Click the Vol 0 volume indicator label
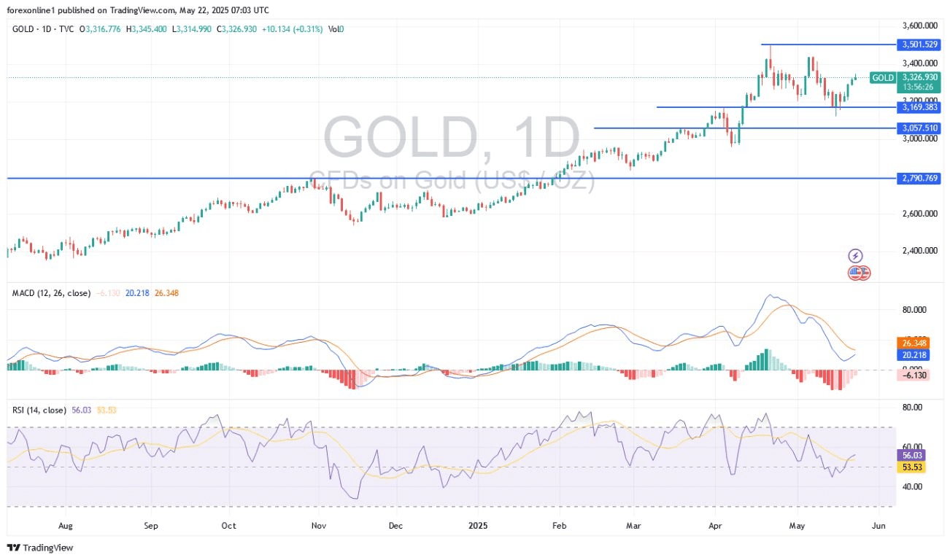This screenshot has height=560, width=950. point(336,29)
